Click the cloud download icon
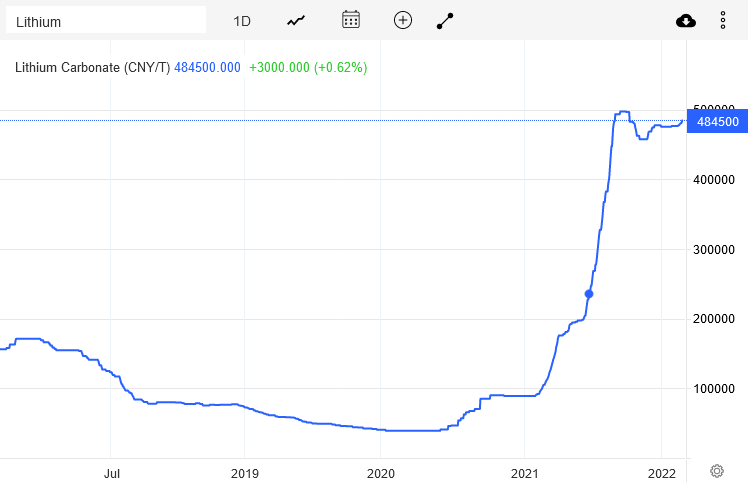 (x=686, y=21)
